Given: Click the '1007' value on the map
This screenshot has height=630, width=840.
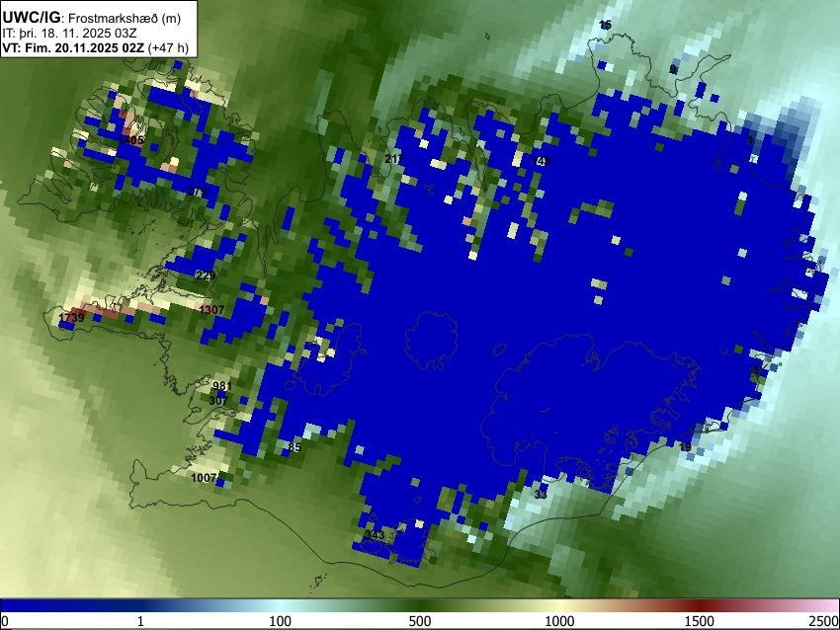Looking at the screenshot, I should coord(205,478).
